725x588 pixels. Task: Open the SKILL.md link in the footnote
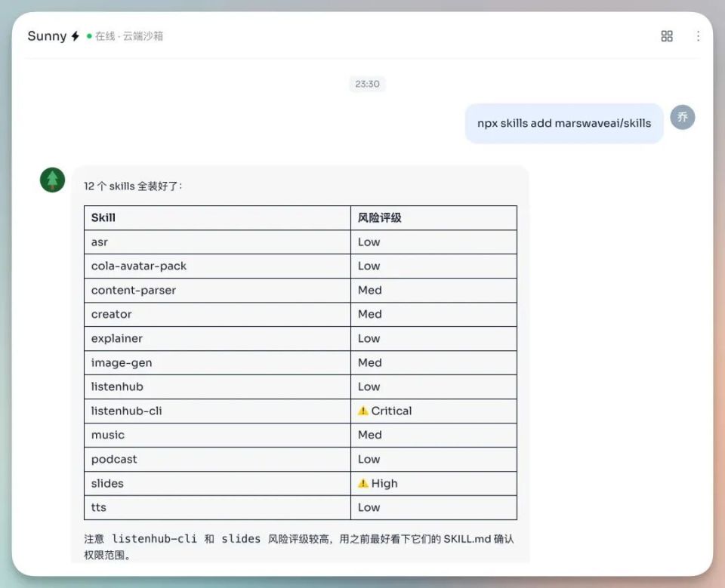pos(468,539)
